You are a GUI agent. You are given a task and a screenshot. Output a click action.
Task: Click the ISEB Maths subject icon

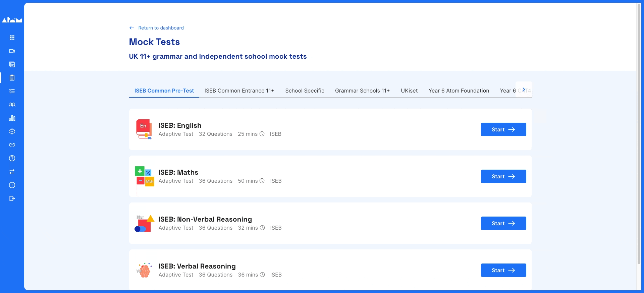(x=144, y=176)
